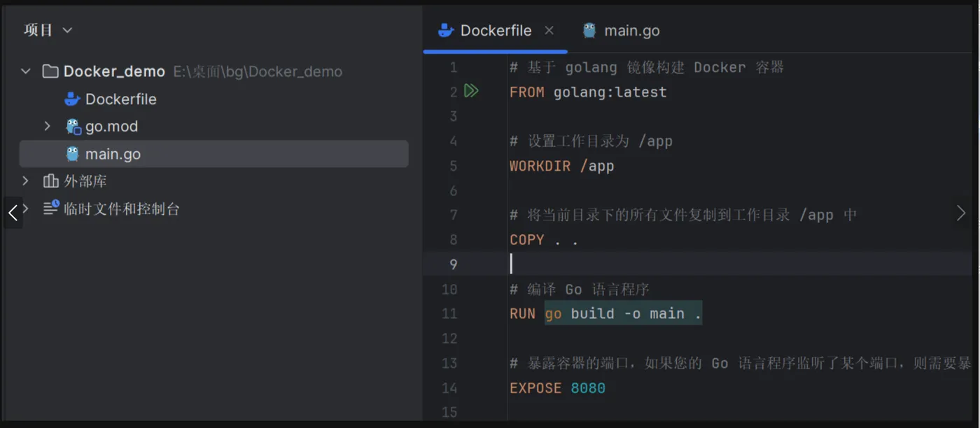Switch to the main.go editor tab
The width and height of the screenshot is (980, 428).
622,31
